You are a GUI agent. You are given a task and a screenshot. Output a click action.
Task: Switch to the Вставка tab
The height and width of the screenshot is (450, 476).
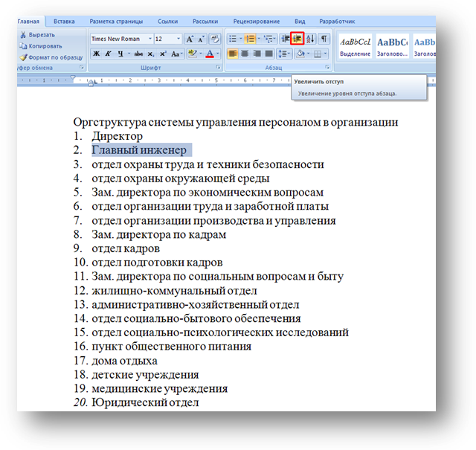click(x=64, y=22)
